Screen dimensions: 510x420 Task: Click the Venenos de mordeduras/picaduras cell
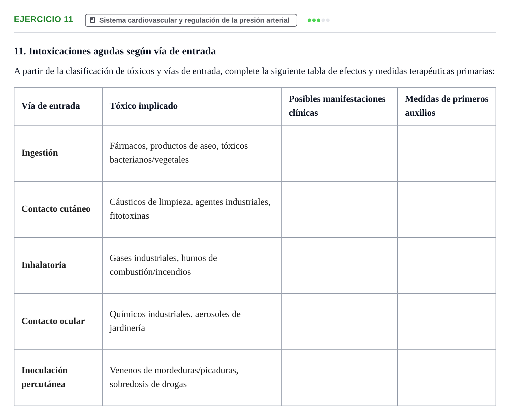pyautogui.click(x=192, y=378)
